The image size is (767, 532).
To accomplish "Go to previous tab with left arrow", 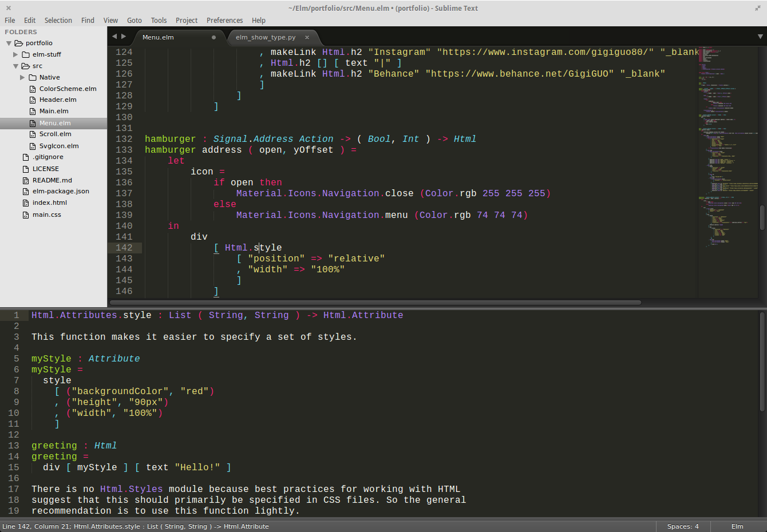I will 114,37.
